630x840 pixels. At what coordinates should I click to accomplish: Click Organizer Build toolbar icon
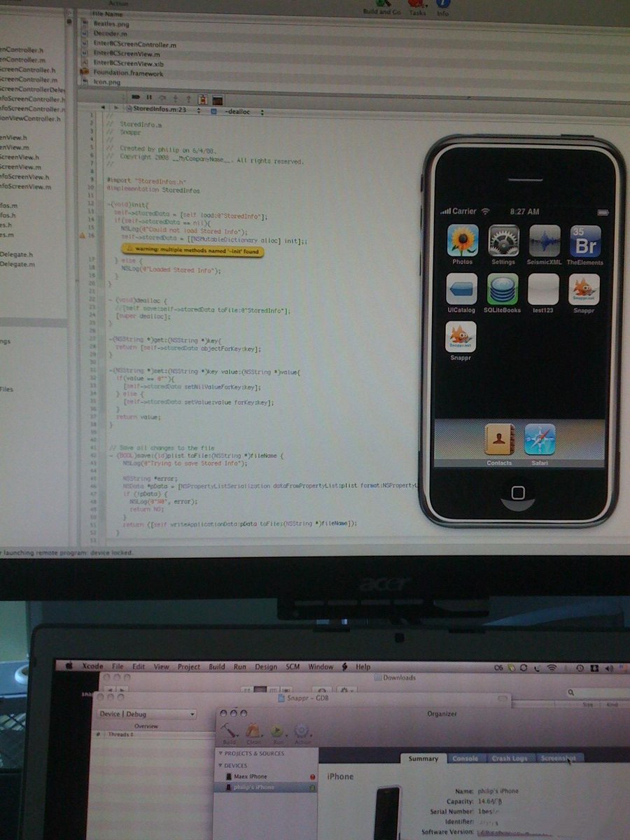click(229, 733)
